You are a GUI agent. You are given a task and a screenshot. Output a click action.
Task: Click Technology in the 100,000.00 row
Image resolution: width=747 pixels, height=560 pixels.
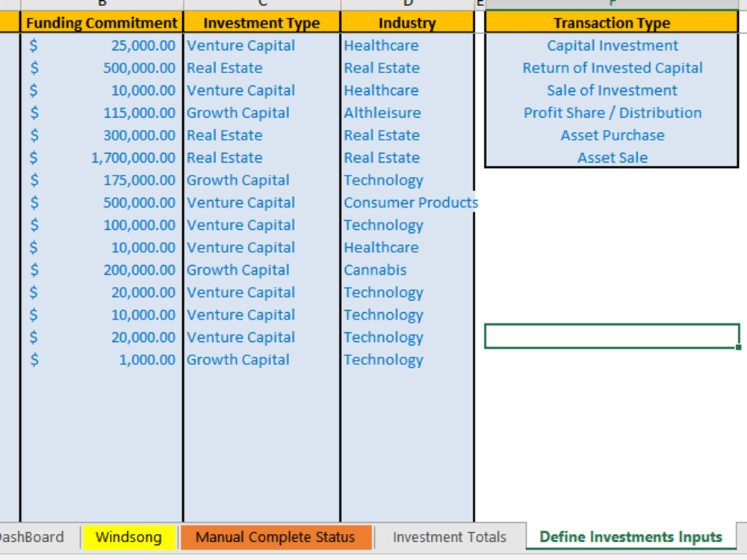click(x=407, y=225)
